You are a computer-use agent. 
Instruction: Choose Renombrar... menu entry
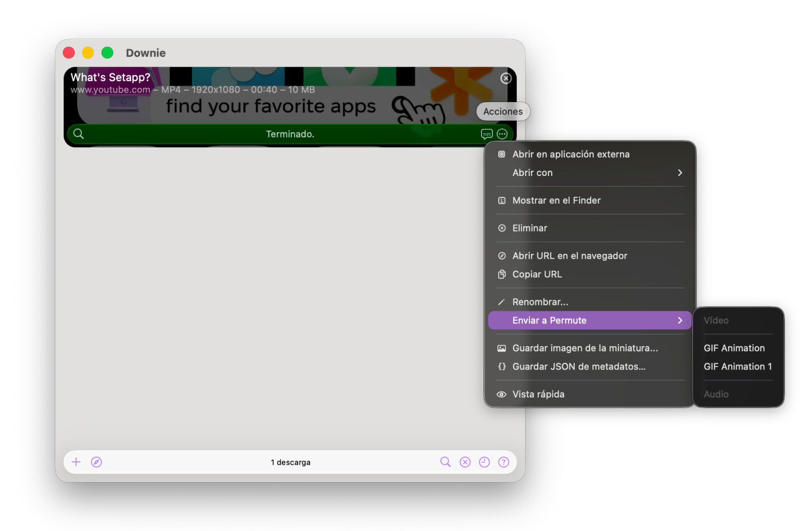pyautogui.click(x=590, y=302)
